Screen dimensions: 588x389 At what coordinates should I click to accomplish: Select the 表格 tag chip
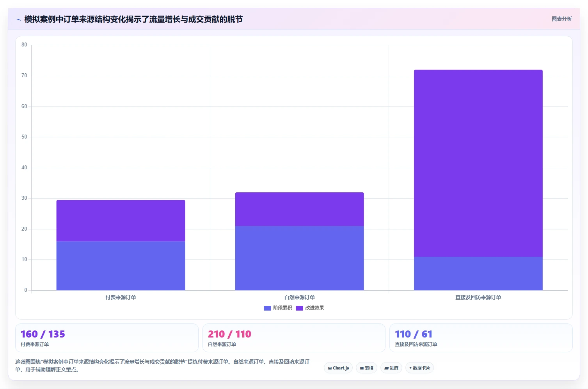(366, 368)
